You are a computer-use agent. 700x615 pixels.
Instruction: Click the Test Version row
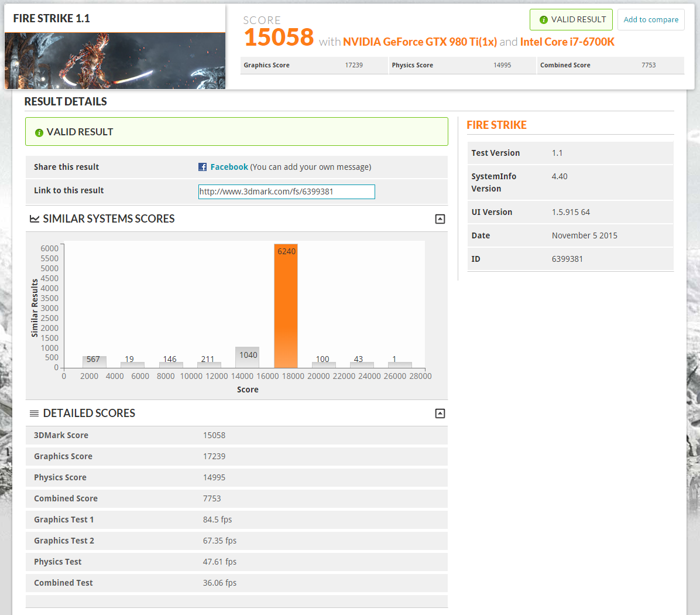pyautogui.click(x=570, y=153)
